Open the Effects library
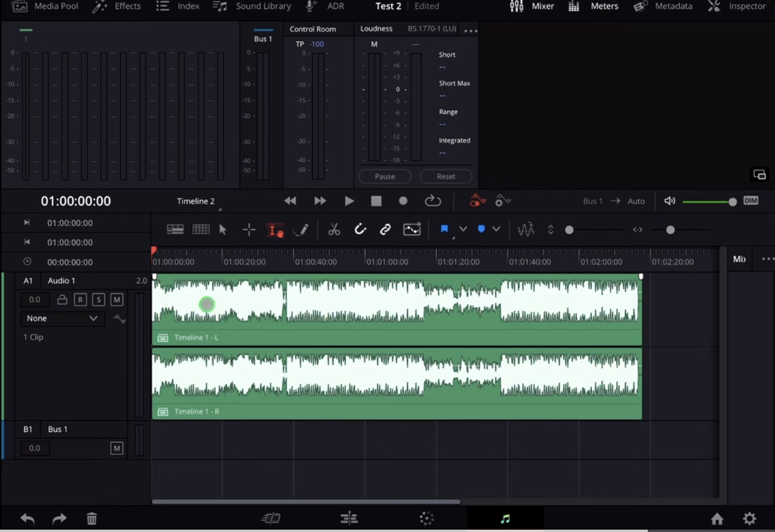The width and height of the screenshot is (775, 532). 117,6
